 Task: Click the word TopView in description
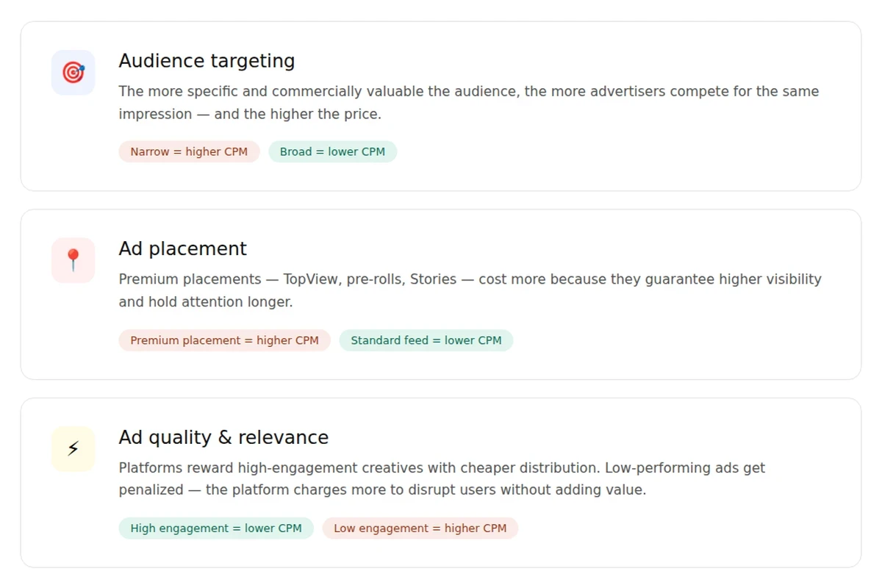(x=312, y=279)
